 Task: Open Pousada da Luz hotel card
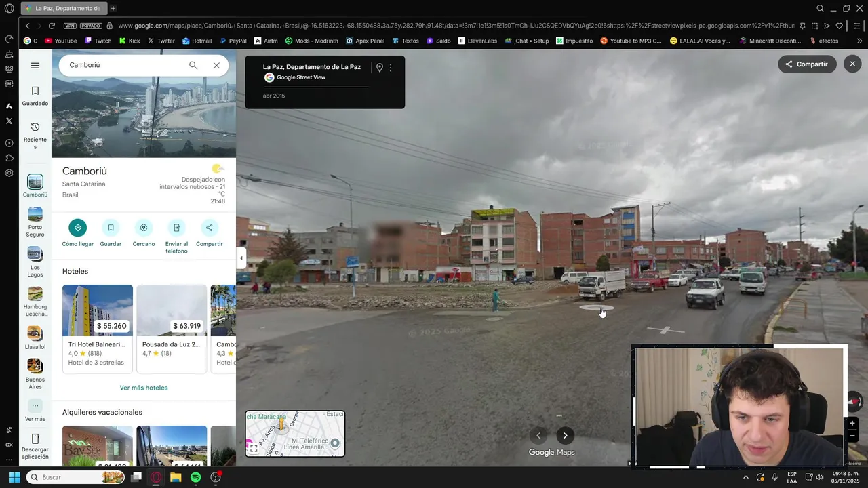pyautogui.click(x=172, y=329)
